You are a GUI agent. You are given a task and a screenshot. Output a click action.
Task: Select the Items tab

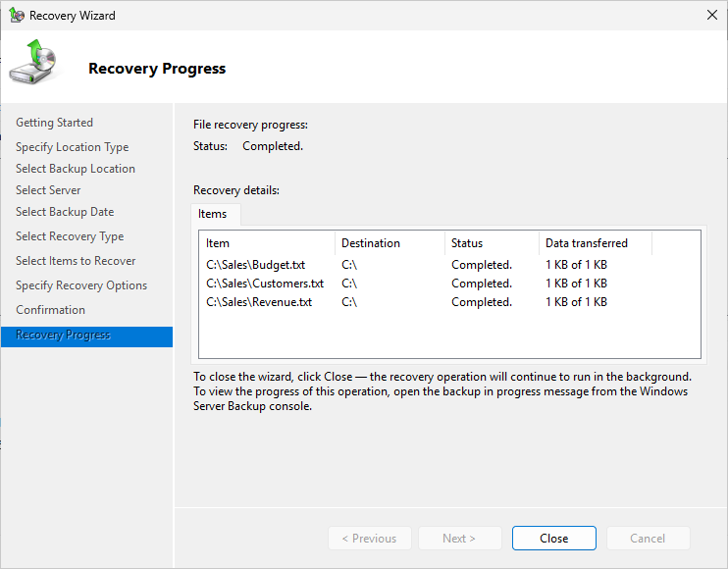213,214
